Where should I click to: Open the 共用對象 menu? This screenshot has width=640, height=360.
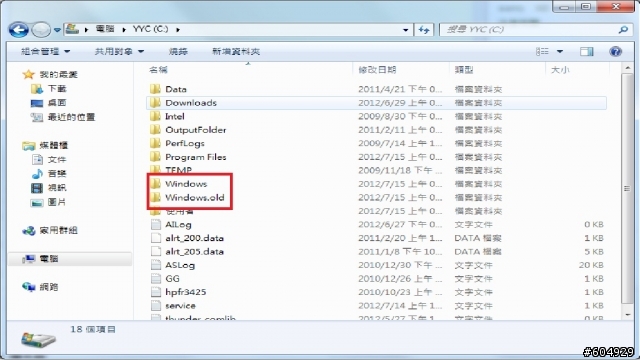119,51
